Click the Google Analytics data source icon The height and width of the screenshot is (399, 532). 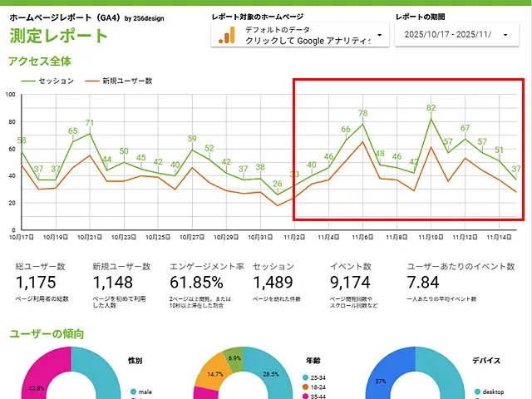[224, 35]
